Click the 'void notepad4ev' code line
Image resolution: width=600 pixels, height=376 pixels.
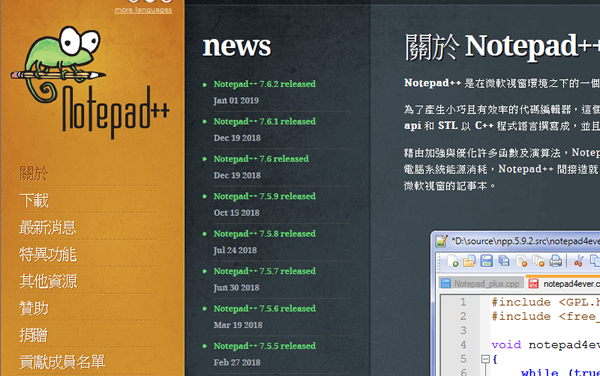[546, 345]
